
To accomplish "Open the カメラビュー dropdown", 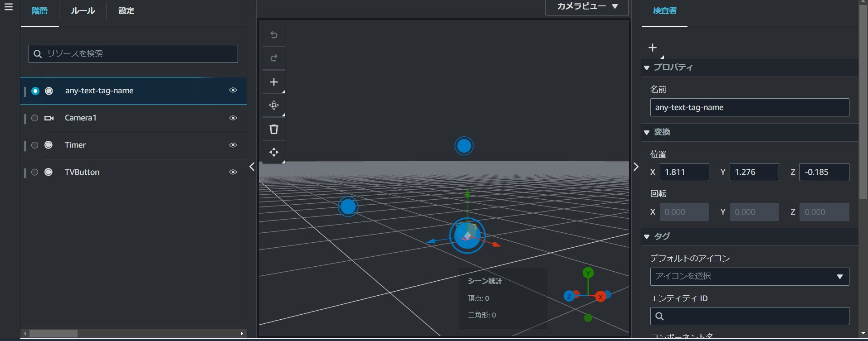I will [587, 7].
